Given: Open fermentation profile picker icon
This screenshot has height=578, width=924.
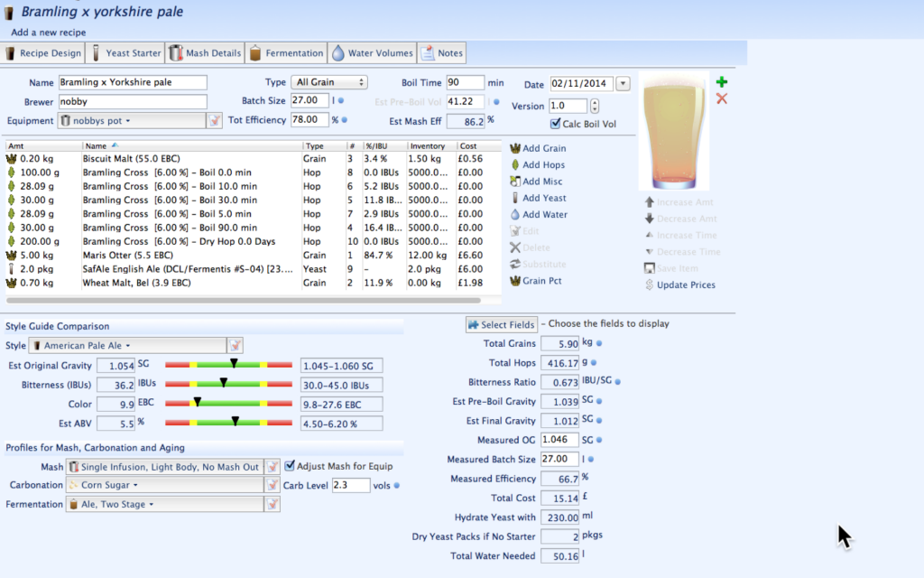Looking at the screenshot, I should (x=273, y=504).
